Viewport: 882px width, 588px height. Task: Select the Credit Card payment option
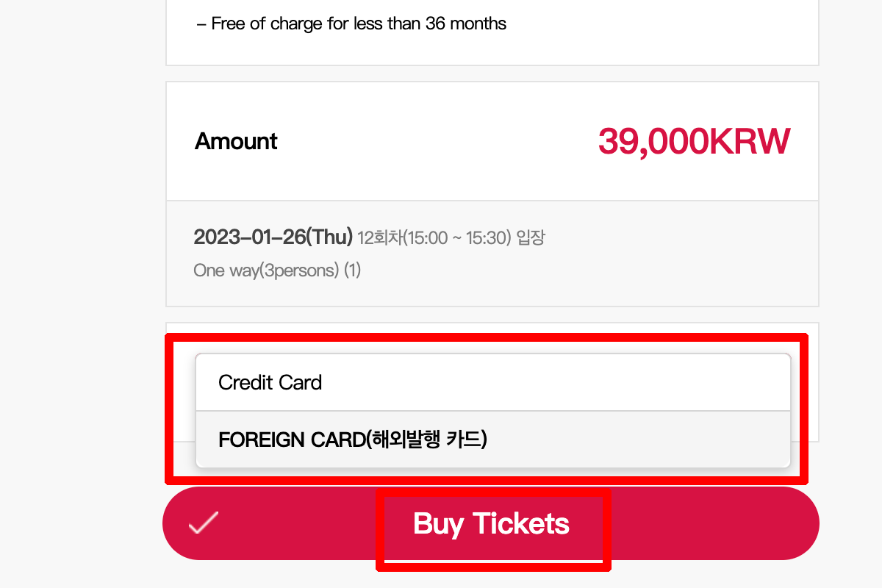click(x=270, y=382)
